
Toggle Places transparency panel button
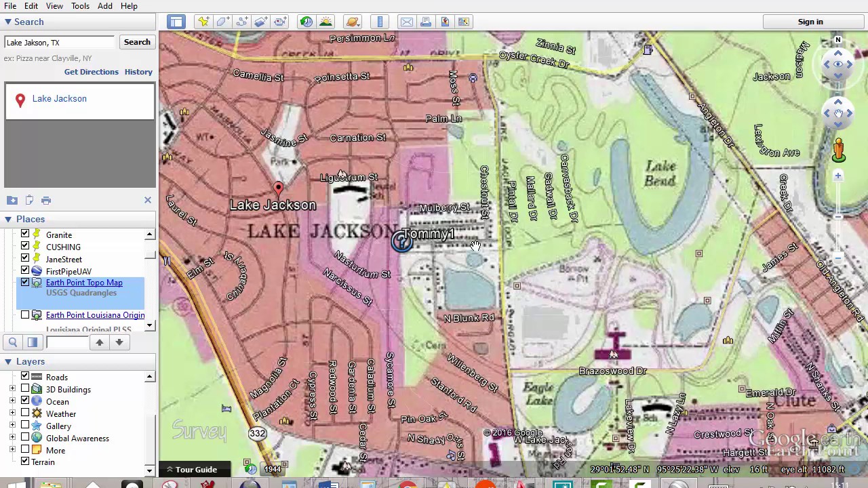tap(33, 342)
